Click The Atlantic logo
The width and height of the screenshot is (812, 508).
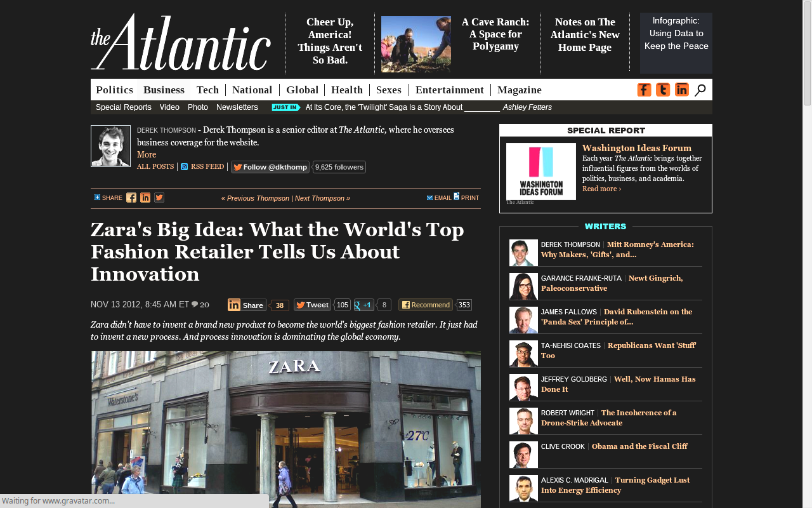(181, 43)
